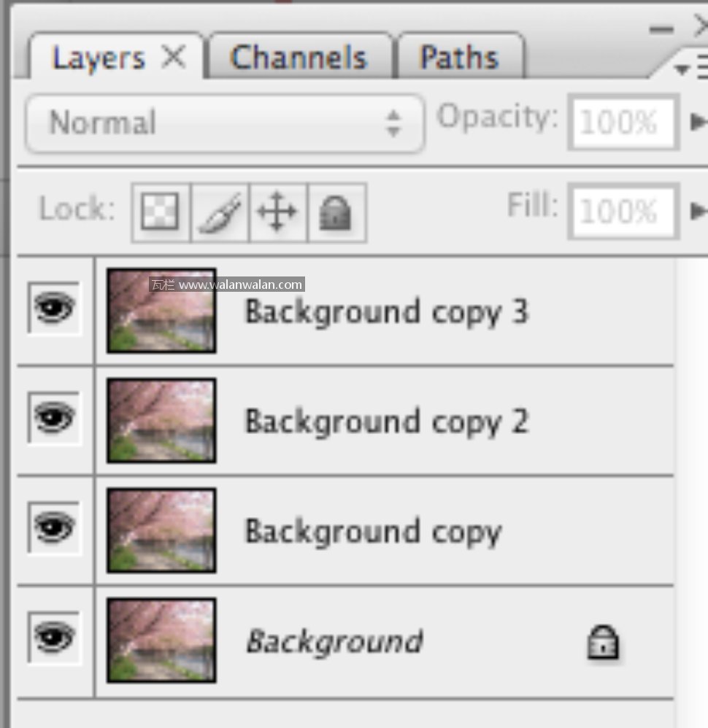708x728 pixels.
Task: Click the Lock transparent pixels icon
Action: click(x=161, y=213)
